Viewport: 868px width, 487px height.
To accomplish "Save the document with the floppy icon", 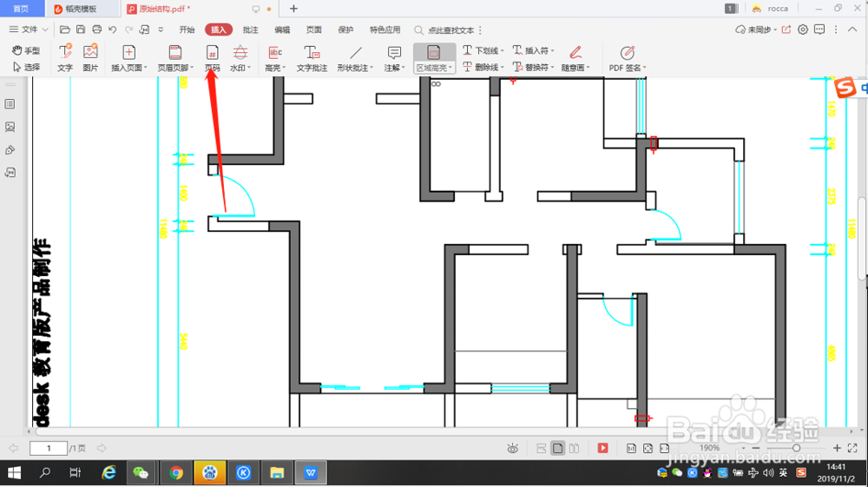I will [x=81, y=30].
